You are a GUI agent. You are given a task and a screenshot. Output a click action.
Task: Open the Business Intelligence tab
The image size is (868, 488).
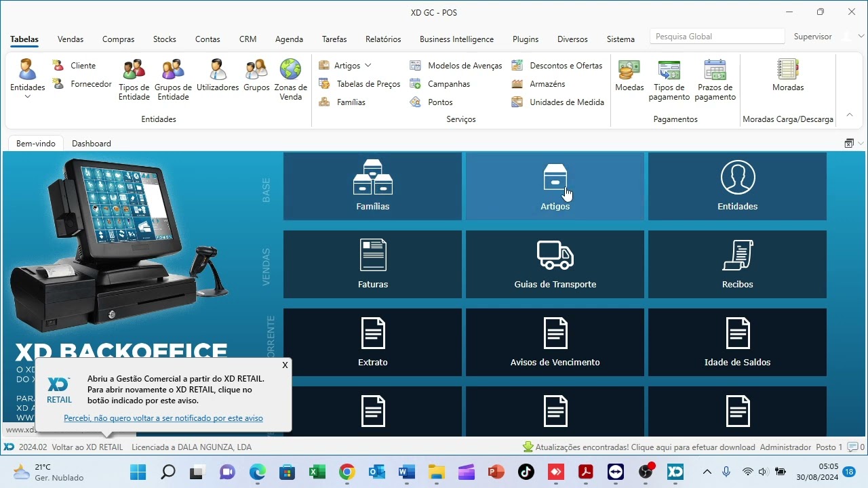(x=456, y=39)
